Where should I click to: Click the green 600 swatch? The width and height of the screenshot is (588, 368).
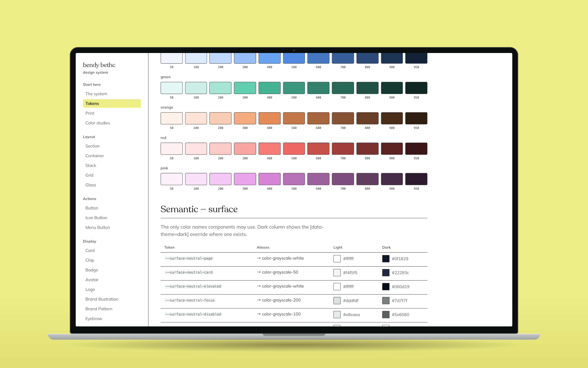318,88
